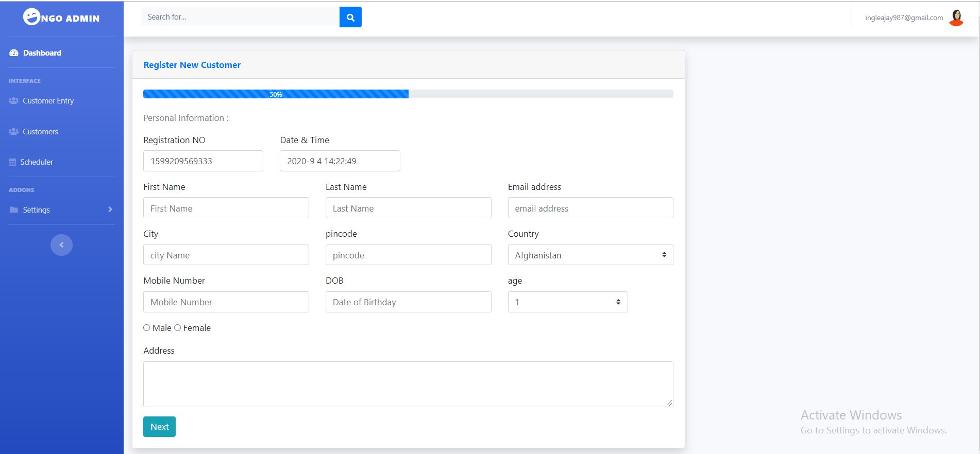The width and height of the screenshot is (980, 454).
Task: Go to Scheduler in the sidebar
Action: 37,162
